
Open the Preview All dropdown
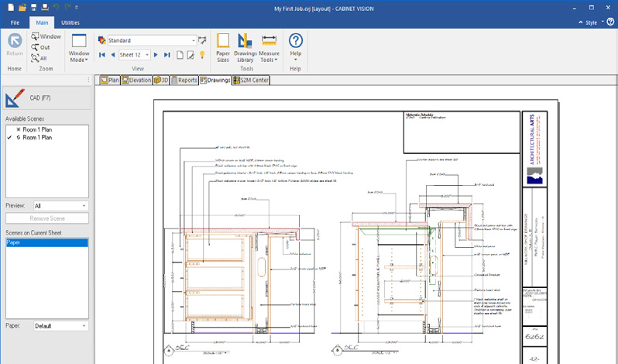84,206
